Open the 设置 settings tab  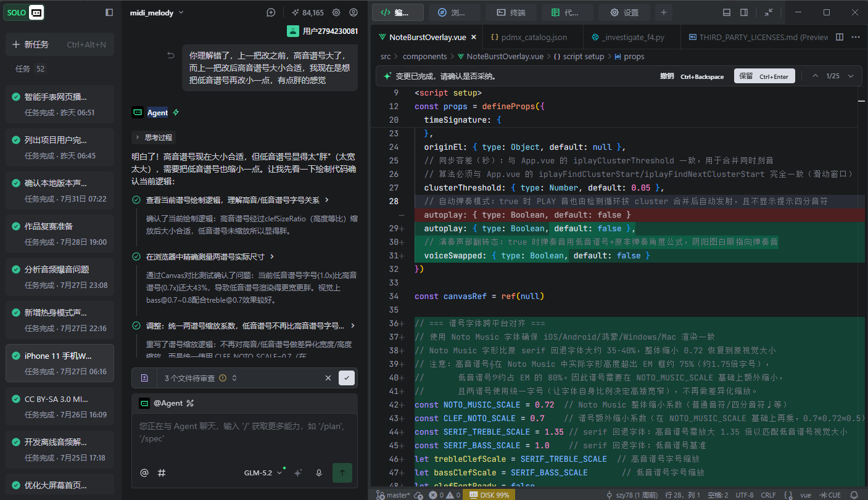pos(624,12)
